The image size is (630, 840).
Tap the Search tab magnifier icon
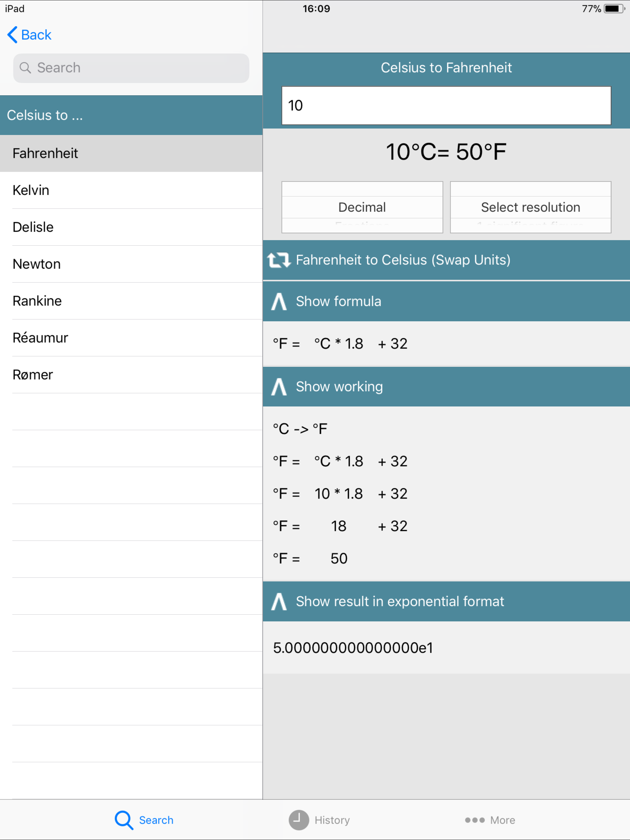[x=124, y=820]
